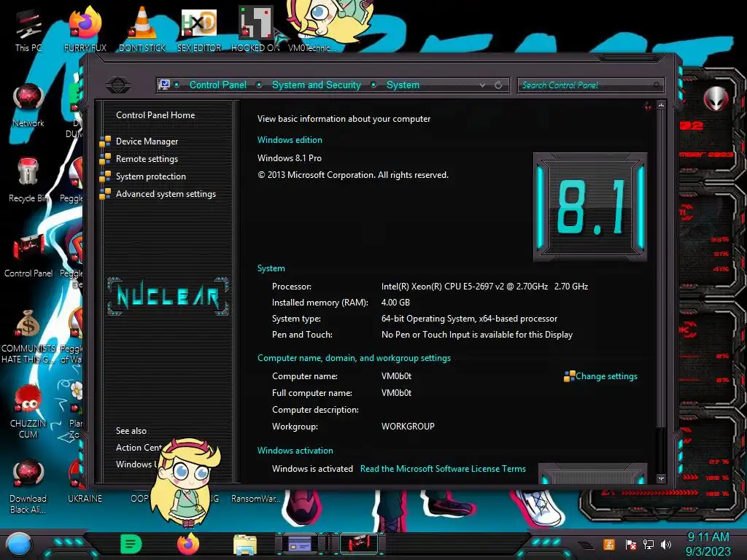Open the Control Panel desktop icon

point(28,256)
